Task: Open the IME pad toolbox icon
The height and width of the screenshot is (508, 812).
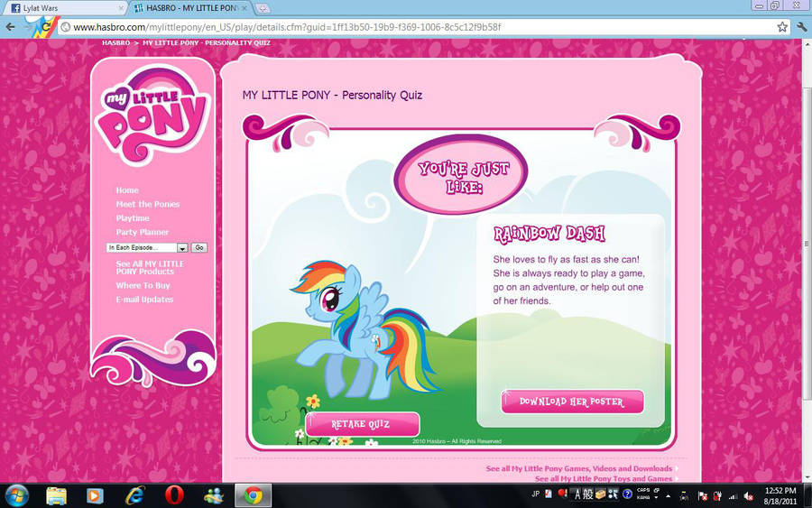Action: (600, 494)
